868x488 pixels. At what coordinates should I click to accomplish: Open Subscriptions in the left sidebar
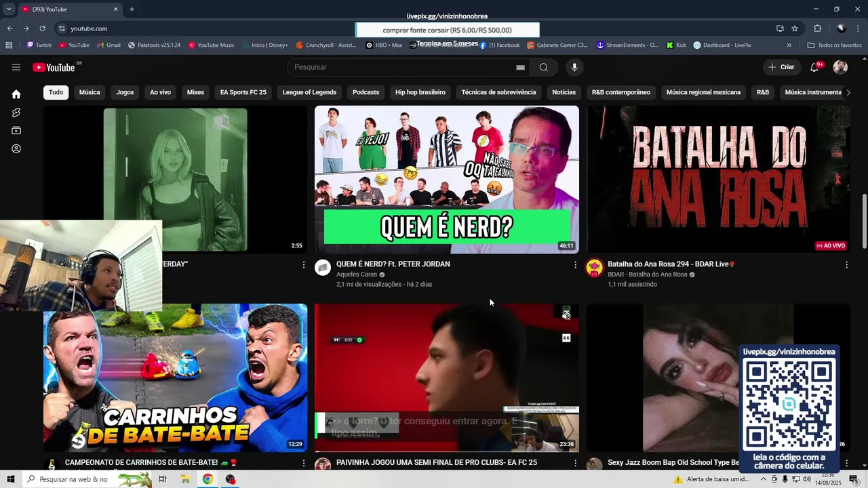click(x=16, y=131)
